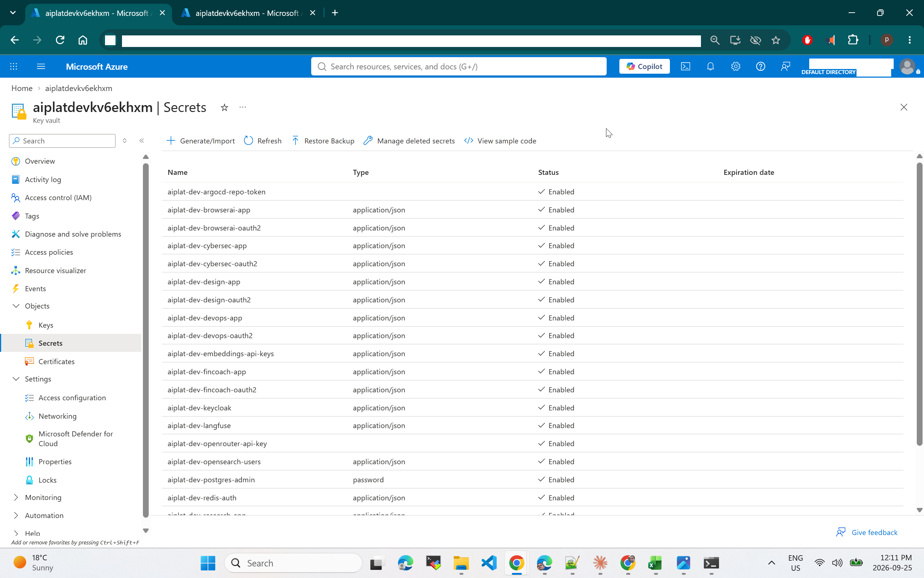Open Certificates in sidebar
924x578 pixels.
pos(56,361)
